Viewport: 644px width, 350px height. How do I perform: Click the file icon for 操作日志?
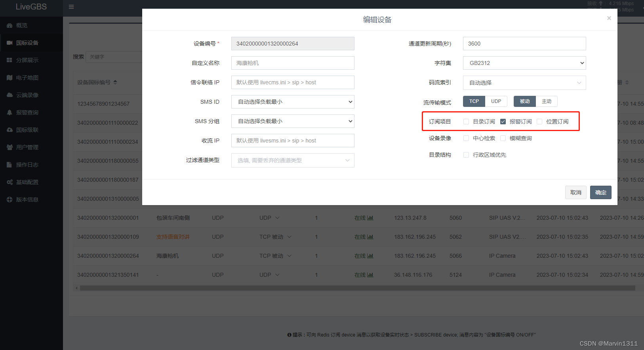[10, 165]
